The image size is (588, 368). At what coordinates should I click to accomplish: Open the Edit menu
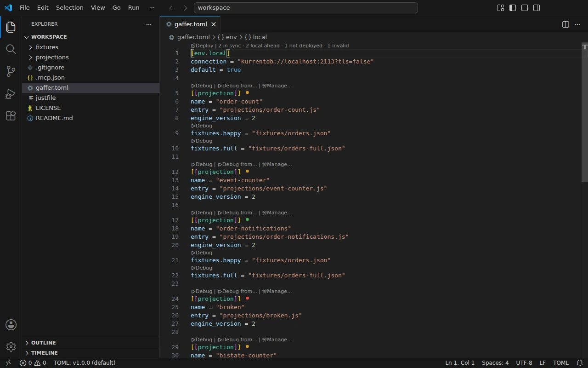[x=43, y=8]
